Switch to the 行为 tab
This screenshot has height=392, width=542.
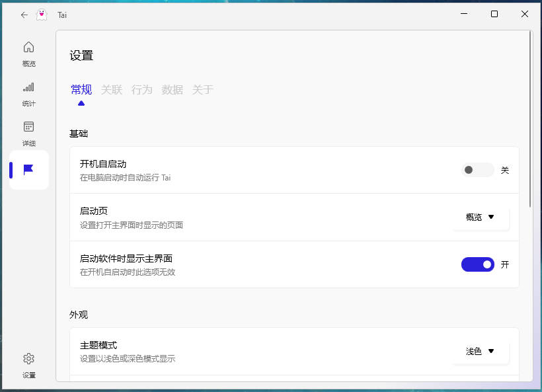click(x=141, y=90)
